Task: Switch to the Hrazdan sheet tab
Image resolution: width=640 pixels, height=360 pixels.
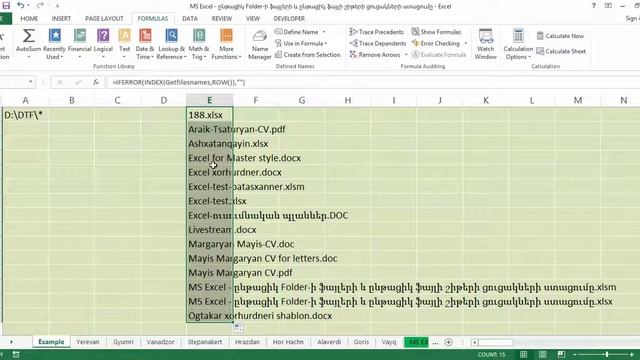Action: point(247,342)
